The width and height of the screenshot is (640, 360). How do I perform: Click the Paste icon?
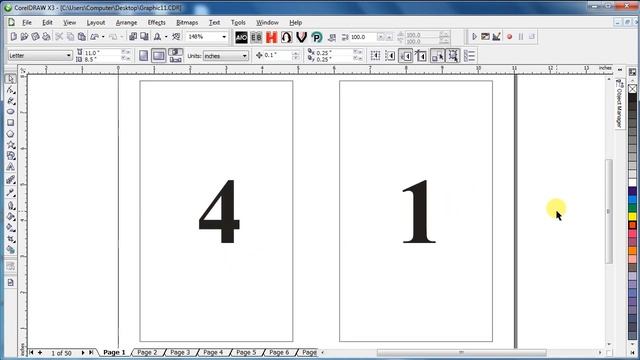(82, 37)
